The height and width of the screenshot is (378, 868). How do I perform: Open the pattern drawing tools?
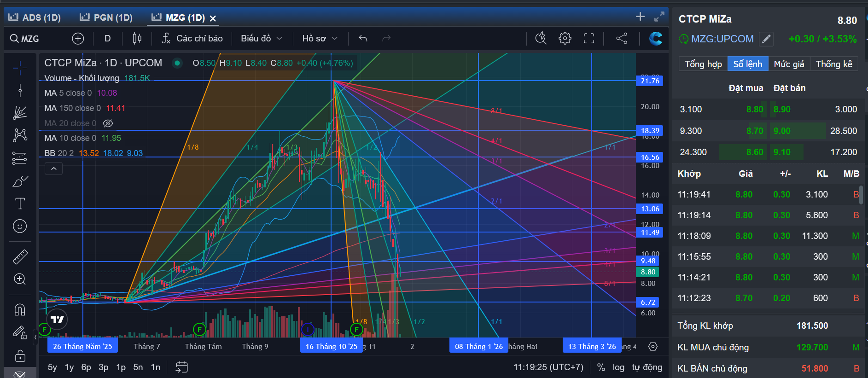[20, 135]
